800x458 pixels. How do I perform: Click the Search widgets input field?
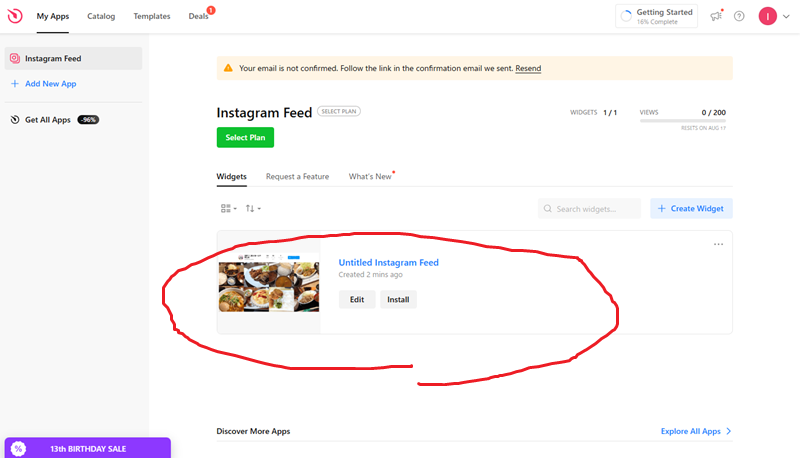click(589, 209)
